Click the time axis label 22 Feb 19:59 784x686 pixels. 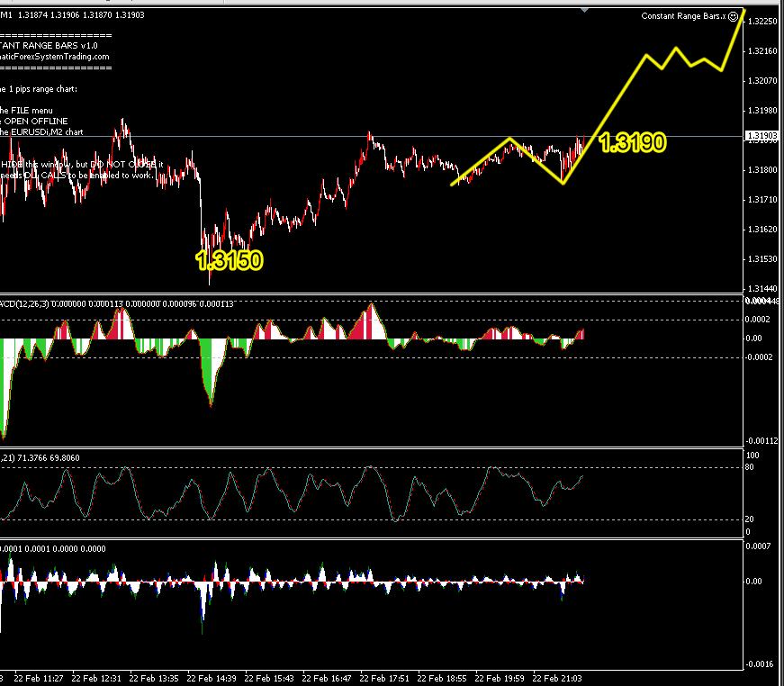(499, 679)
